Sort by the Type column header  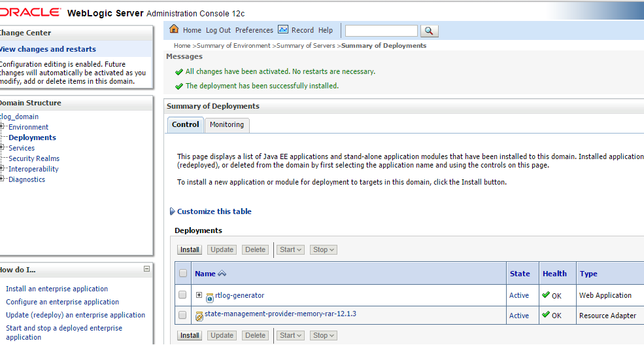point(588,274)
